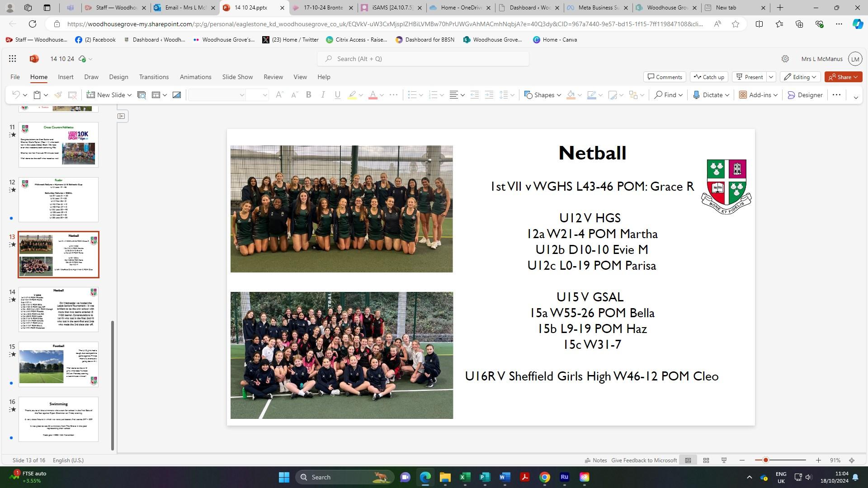Click the Catch up button
Screen dimensions: 868x488
[x=709, y=77]
